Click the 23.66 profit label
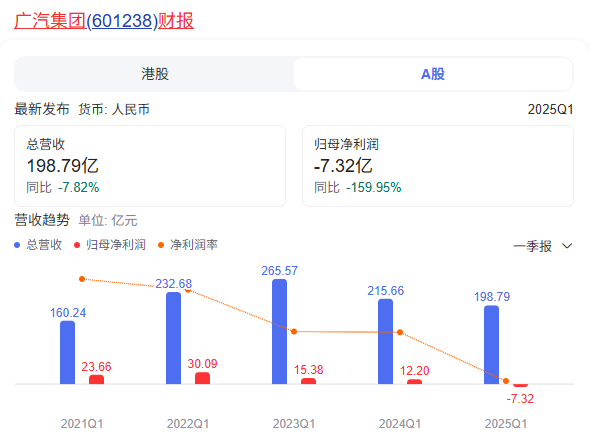This screenshot has width=590, height=437. 96,367
